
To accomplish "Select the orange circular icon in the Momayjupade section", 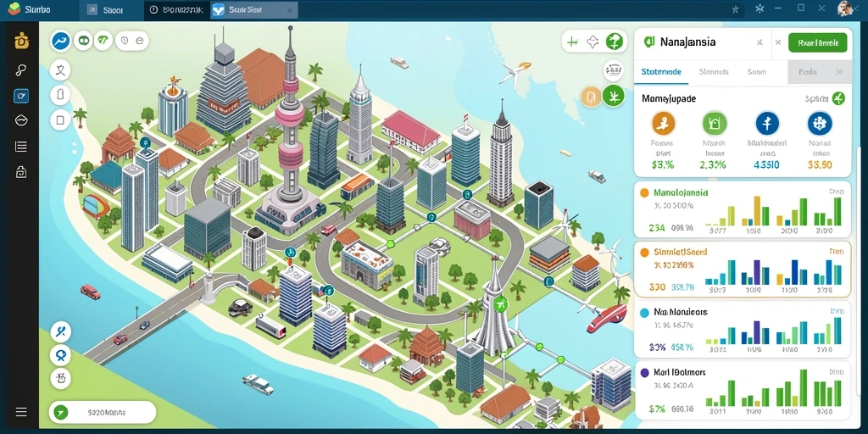I will click(x=664, y=123).
